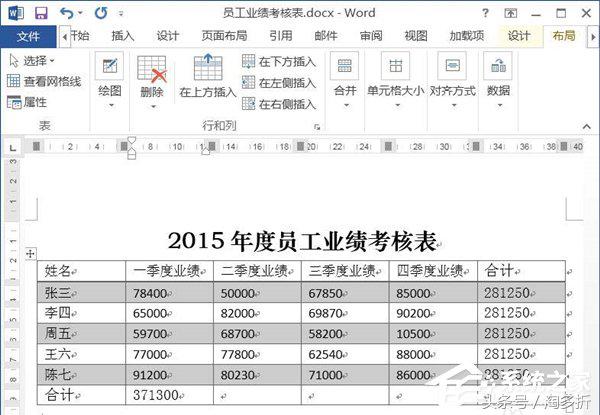Screen dimensions: 600x415
Task: Open the undo history dropdown arrow
Action: tap(80, 14)
